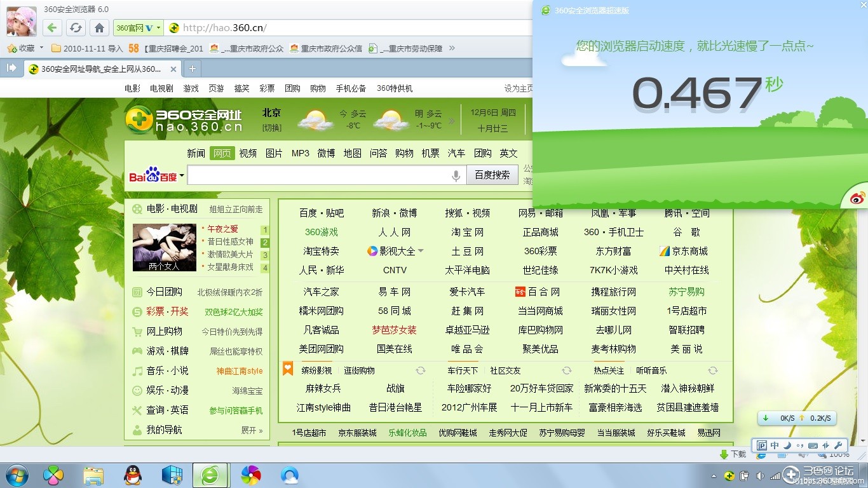This screenshot has height=488, width=868.
Task: Refresh the 热点关注 link section
Action: click(713, 370)
